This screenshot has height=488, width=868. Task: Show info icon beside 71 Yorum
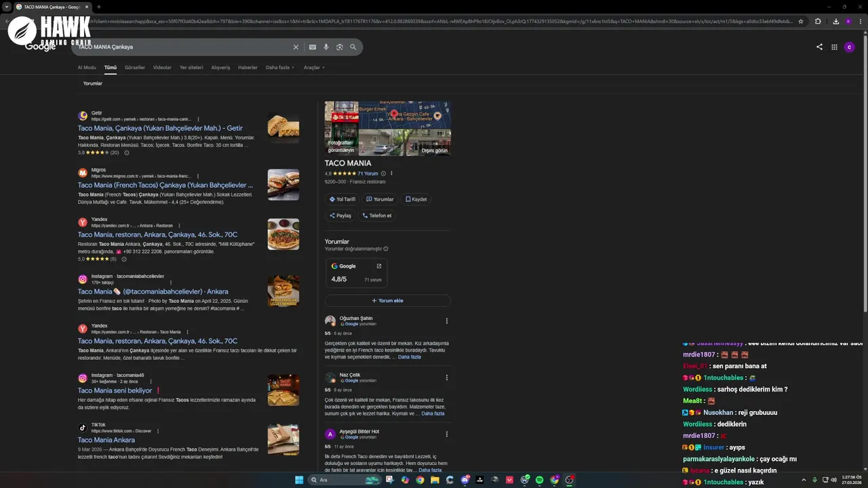[384, 174]
